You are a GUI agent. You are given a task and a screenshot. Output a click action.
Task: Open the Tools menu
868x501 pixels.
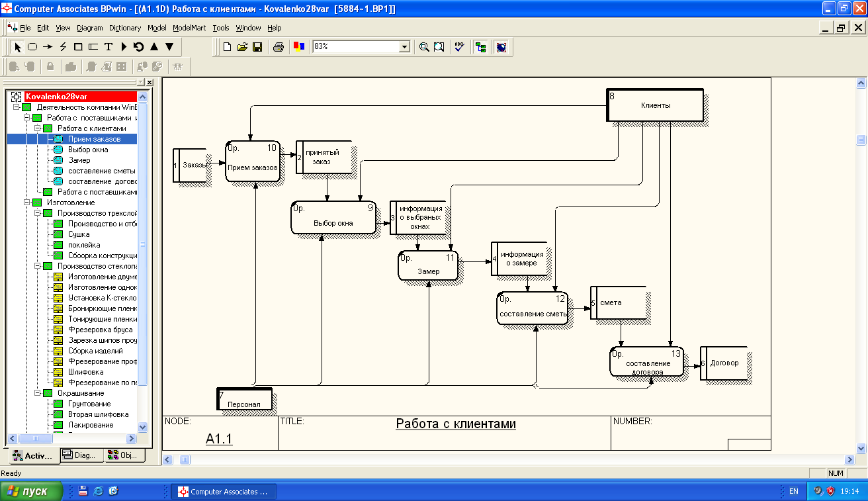[x=221, y=28]
